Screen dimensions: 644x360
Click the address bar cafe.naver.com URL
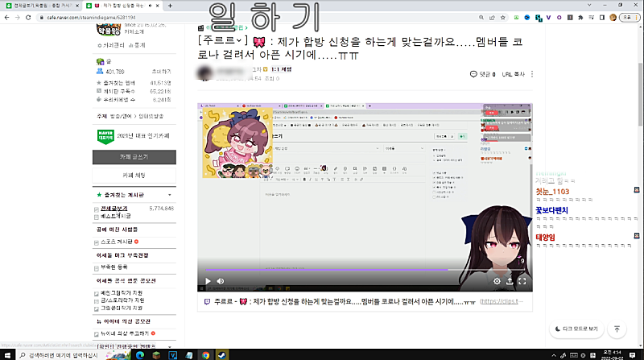tap(91, 17)
